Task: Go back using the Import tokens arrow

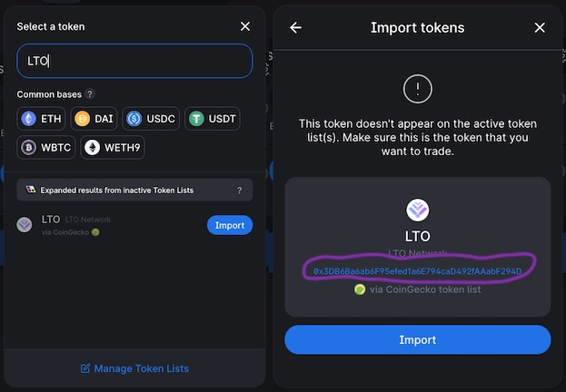Action: coord(295,28)
